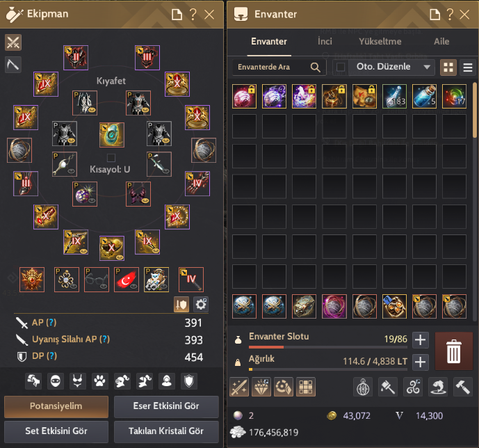The width and height of the screenshot is (479, 448).
Task: Click the Potansiyelim button
Action: [x=56, y=406]
